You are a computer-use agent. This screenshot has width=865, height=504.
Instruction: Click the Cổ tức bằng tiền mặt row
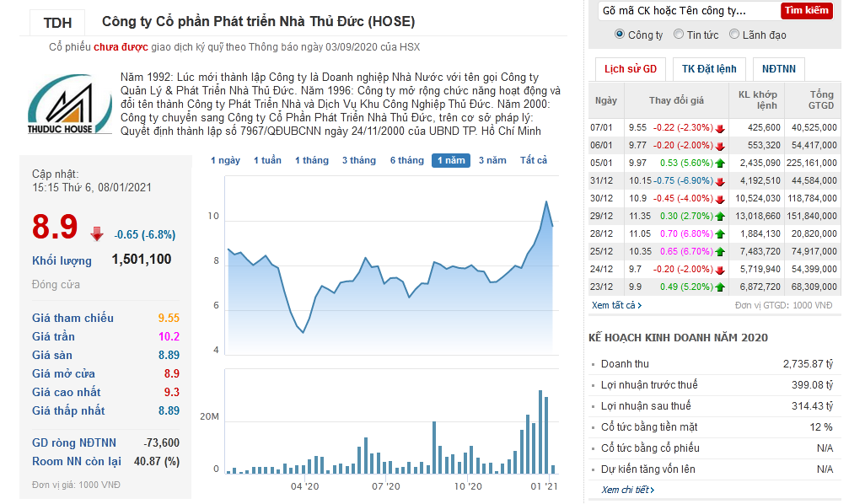click(x=715, y=427)
